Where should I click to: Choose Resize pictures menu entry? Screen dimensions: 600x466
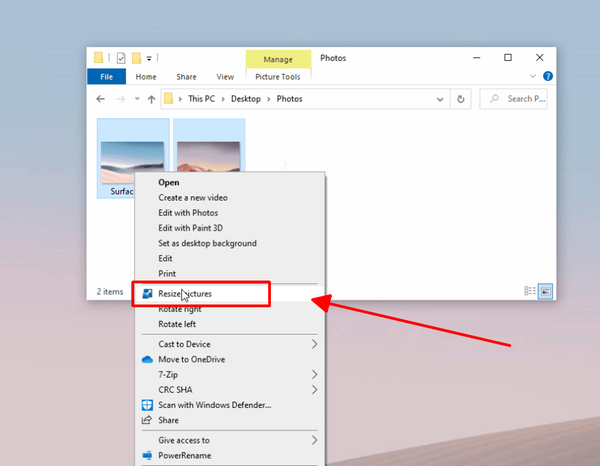(x=230, y=294)
